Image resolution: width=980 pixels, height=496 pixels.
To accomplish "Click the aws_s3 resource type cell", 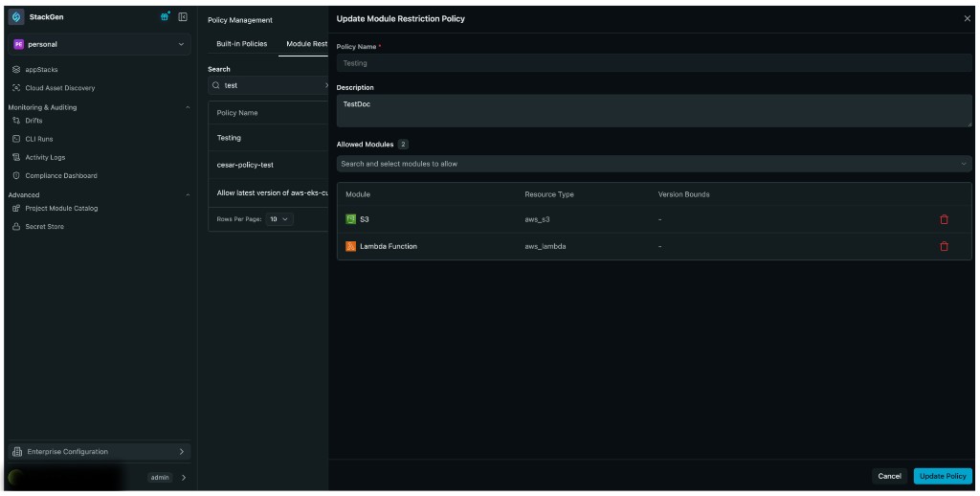I will coord(537,219).
